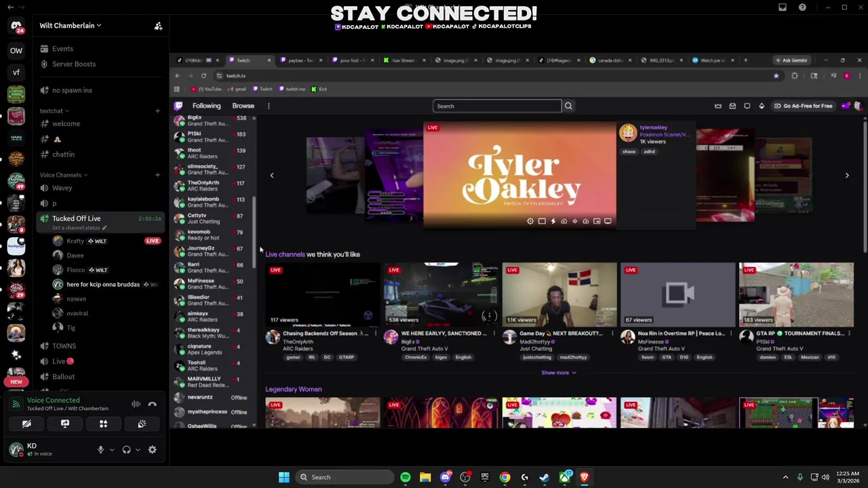
Task: Reload the twitch.tv page
Action: click(x=203, y=76)
